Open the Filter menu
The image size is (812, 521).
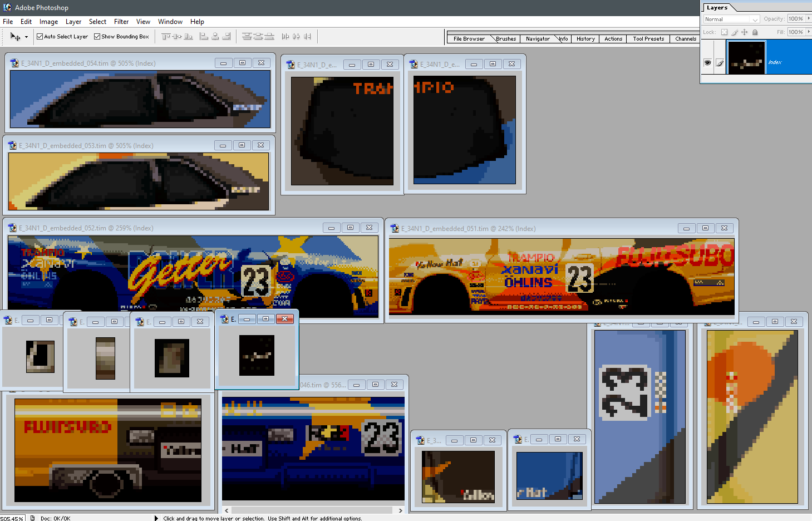click(121, 22)
